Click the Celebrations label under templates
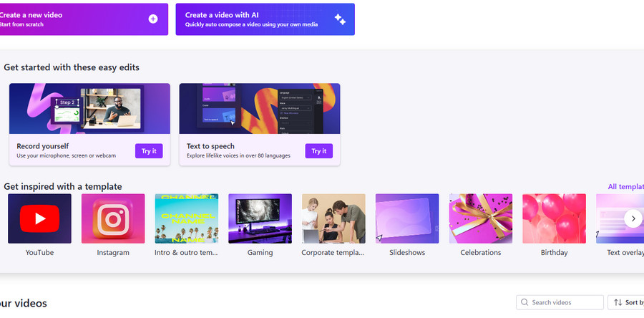This screenshot has width=644, height=318. pos(481,252)
